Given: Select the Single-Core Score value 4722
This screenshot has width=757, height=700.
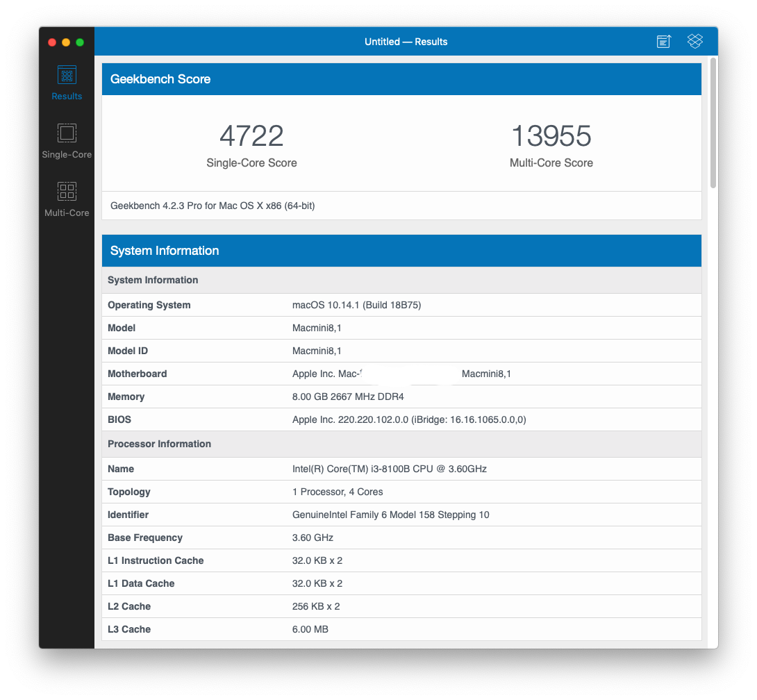Looking at the screenshot, I should [x=251, y=136].
